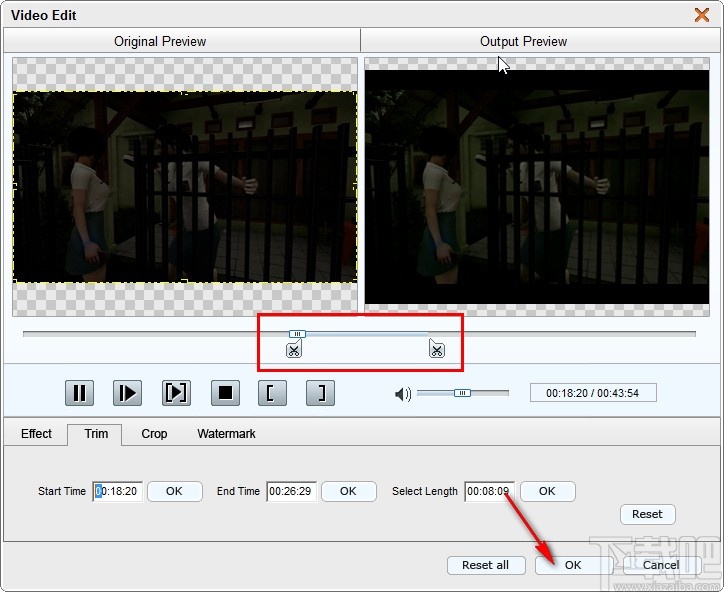This screenshot has width=724, height=592.
Task: Stop the video playback
Action: click(x=225, y=393)
